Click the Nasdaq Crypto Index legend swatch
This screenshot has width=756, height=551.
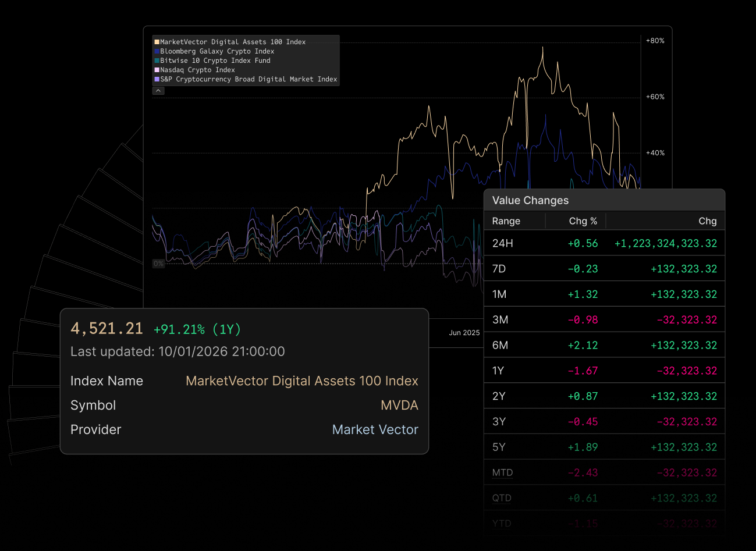coord(157,70)
